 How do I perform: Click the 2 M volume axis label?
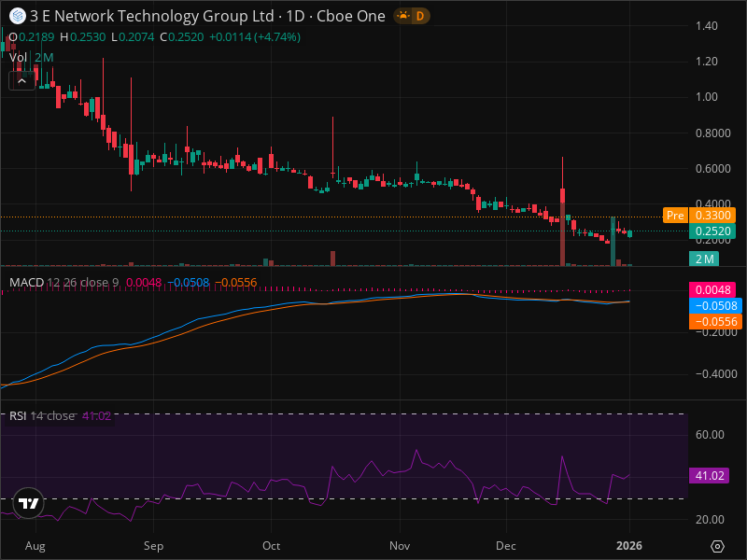point(704,259)
